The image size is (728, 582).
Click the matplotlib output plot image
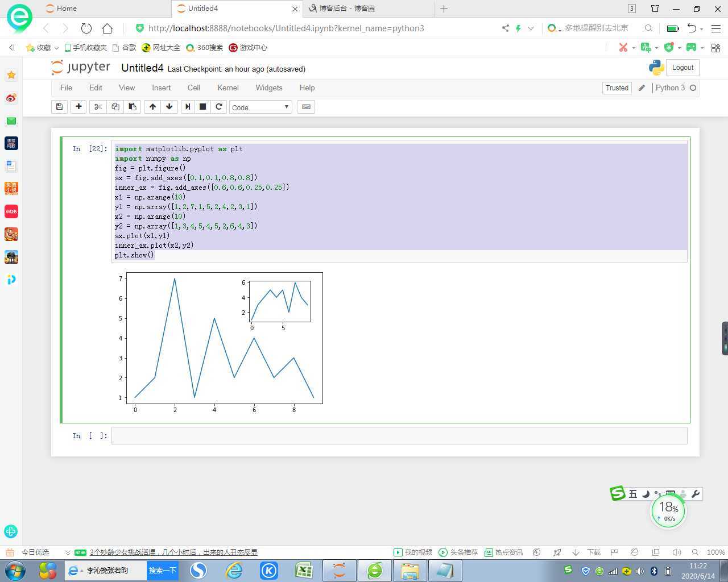[220, 343]
